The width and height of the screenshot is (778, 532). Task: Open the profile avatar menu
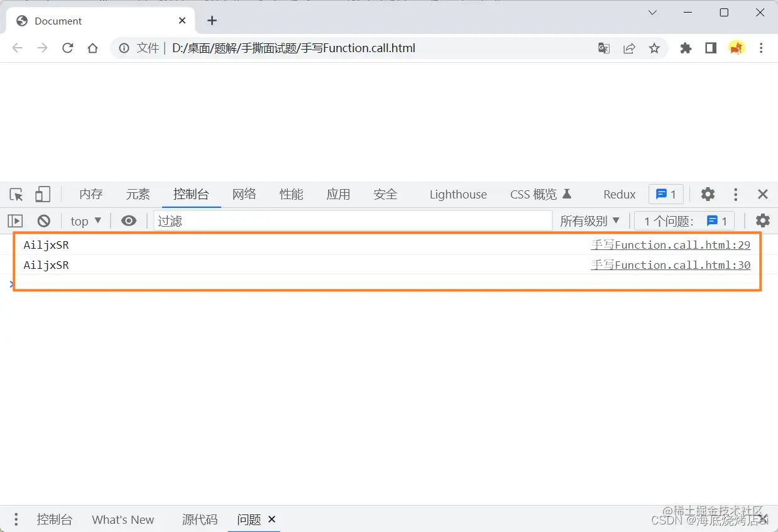pyautogui.click(x=737, y=48)
